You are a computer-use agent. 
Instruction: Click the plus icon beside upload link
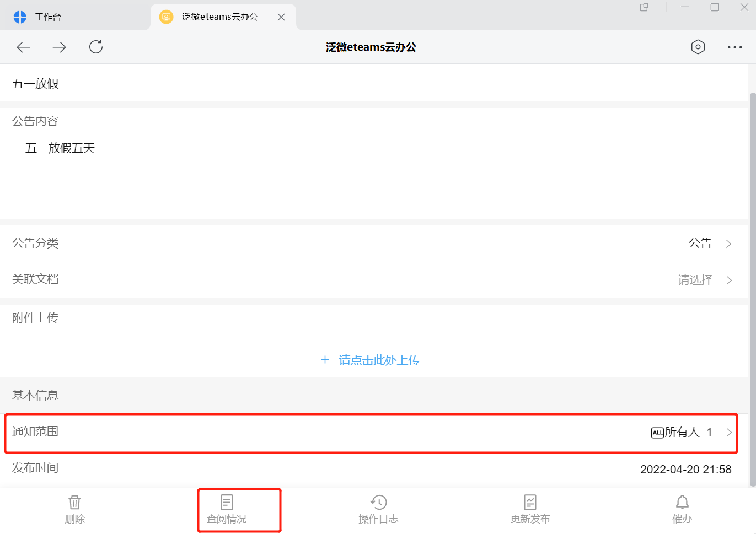tap(325, 360)
